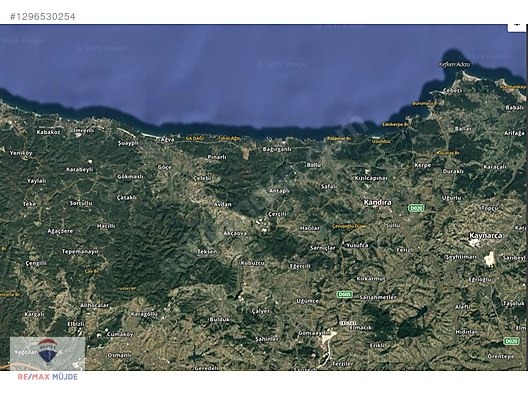Click the Şeyhtimarı village label
This screenshot has height=396, width=528.
[x=461, y=257]
